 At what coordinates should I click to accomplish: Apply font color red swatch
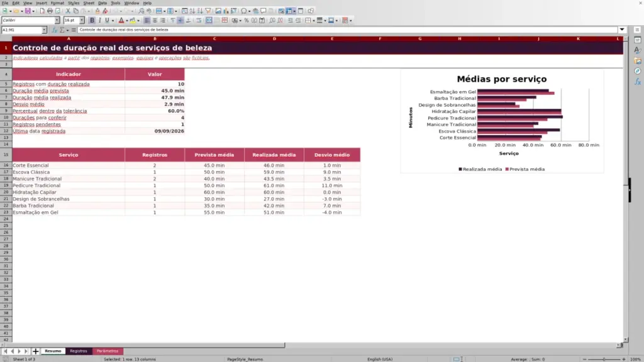(121, 20)
